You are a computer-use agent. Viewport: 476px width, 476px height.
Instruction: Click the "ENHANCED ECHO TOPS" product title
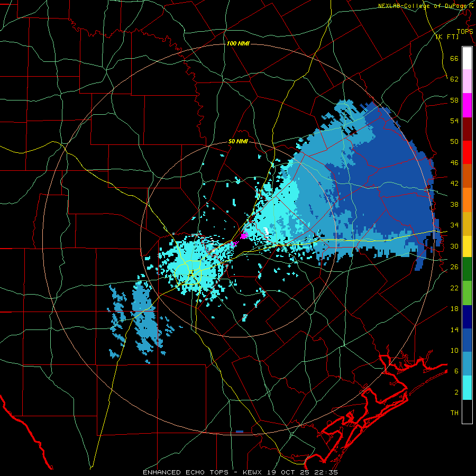(x=186, y=472)
